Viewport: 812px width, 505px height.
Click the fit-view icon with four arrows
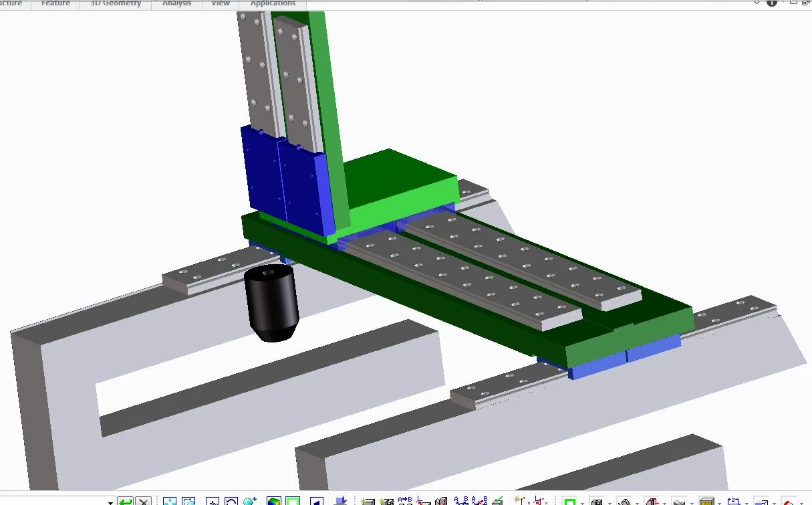pyautogui.click(x=170, y=501)
